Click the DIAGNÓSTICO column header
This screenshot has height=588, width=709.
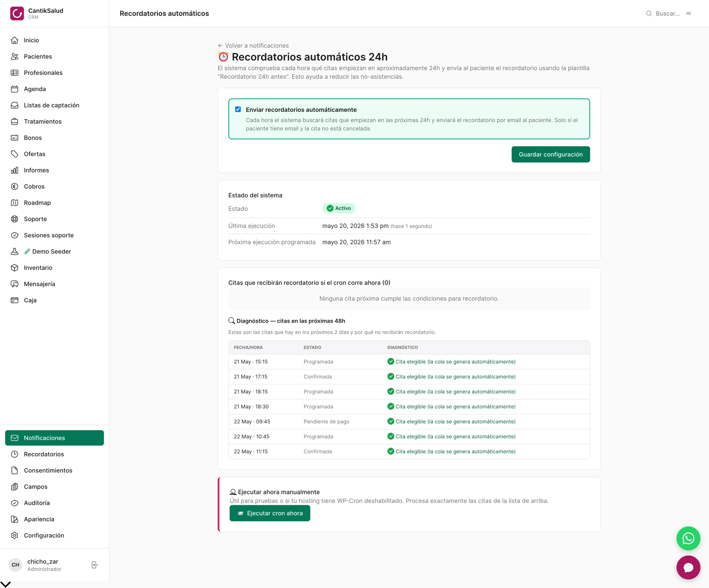point(402,347)
